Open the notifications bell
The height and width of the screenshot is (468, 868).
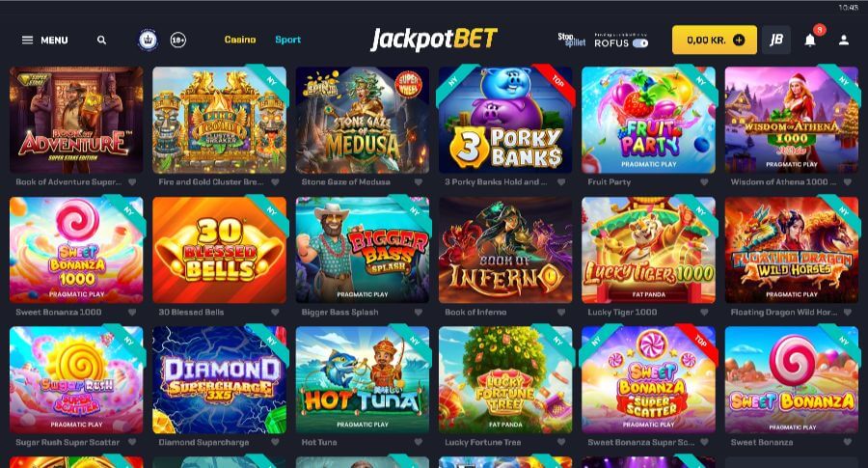(x=810, y=40)
